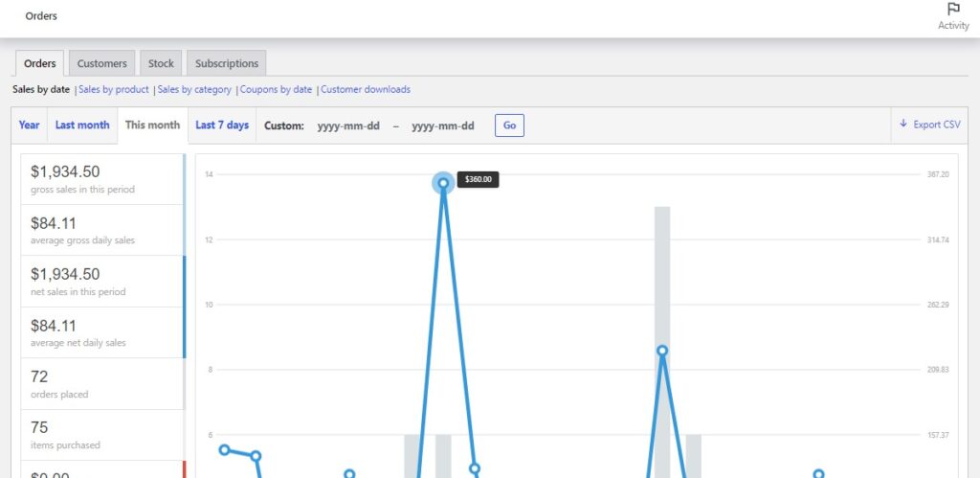This screenshot has height=478, width=980.
Task: Click the Orders page title text
Action: [x=41, y=16]
